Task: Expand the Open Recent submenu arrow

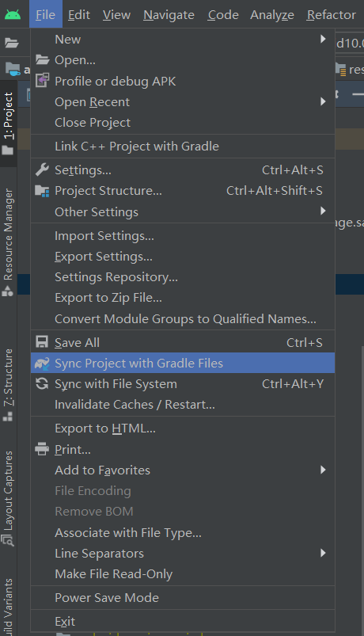Action: (x=323, y=101)
